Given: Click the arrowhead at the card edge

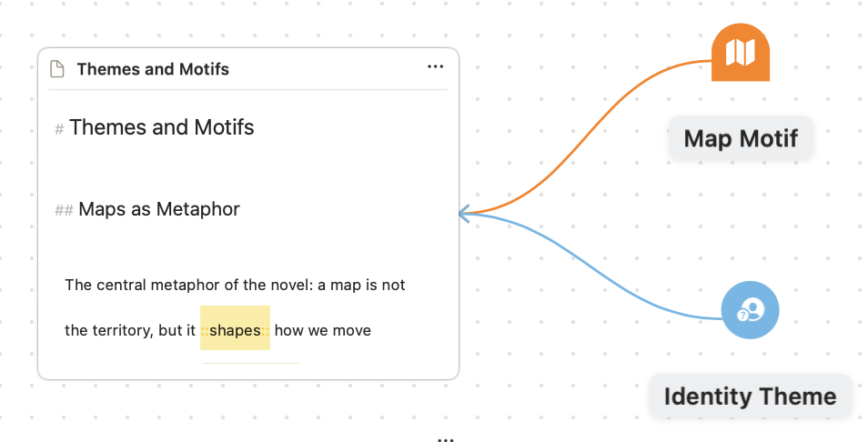Looking at the screenshot, I should tap(464, 214).
